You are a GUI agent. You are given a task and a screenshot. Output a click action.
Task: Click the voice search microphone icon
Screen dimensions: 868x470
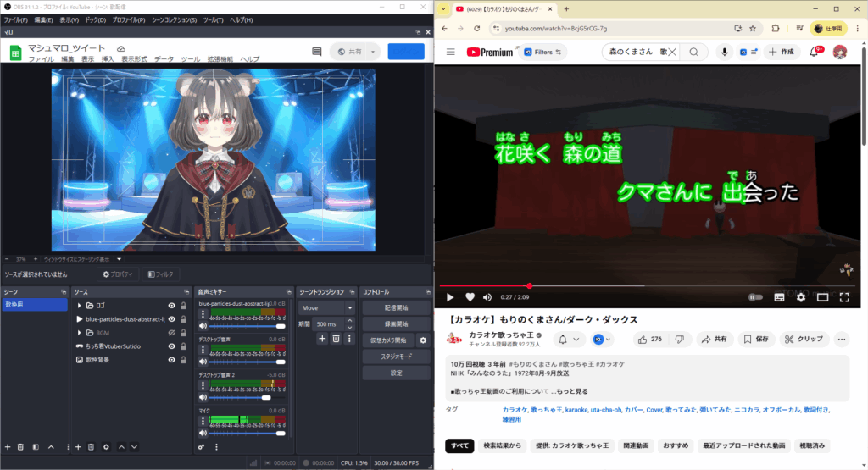[725, 52]
